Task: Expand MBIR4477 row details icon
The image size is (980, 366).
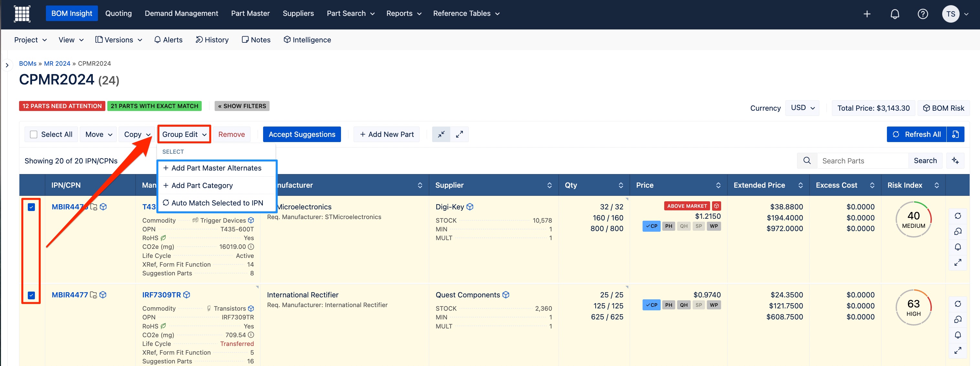Action: point(958,350)
